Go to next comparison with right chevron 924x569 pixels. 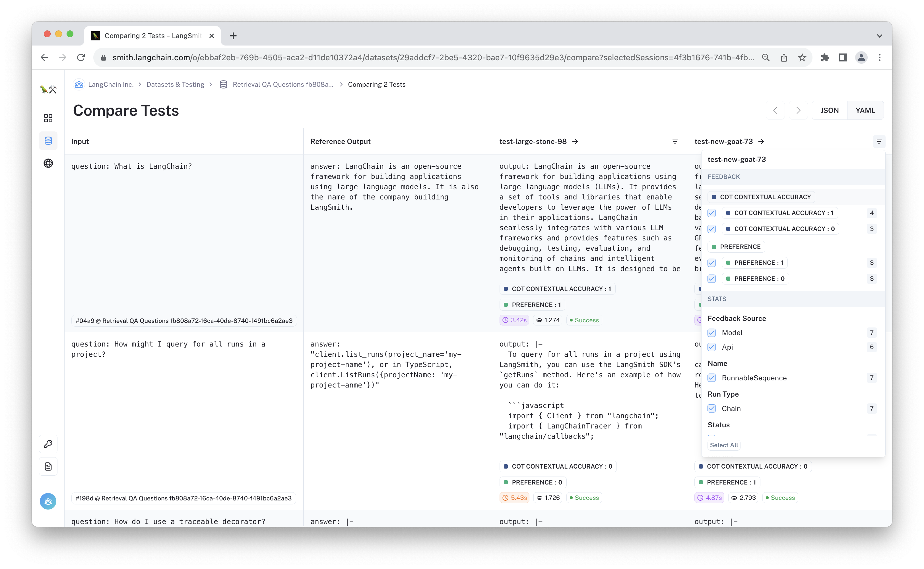tap(798, 110)
